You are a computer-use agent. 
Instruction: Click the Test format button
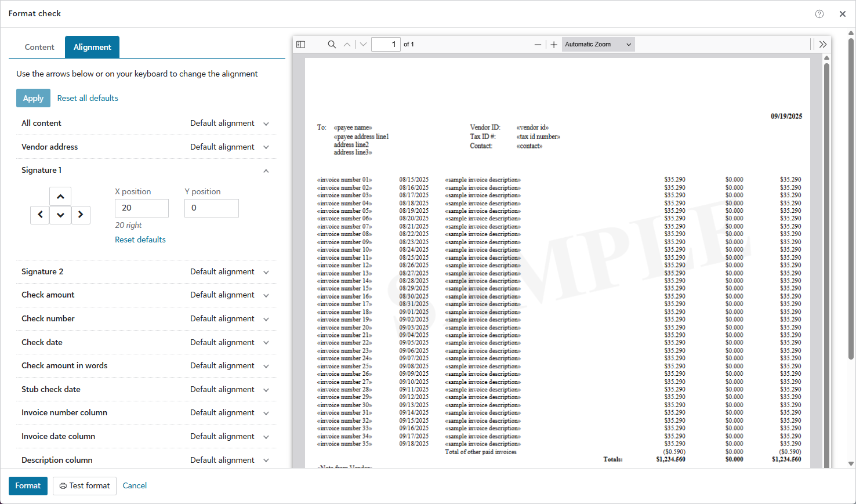pos(85,486)
